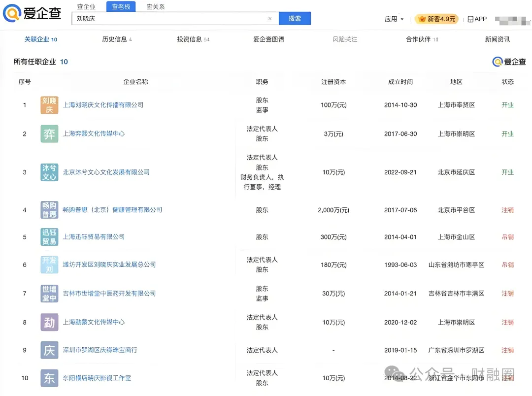Open the 北京沐兮文心文化发展有限公司 company logo
This screenshot has height=396, width=532.
[49, 172]
